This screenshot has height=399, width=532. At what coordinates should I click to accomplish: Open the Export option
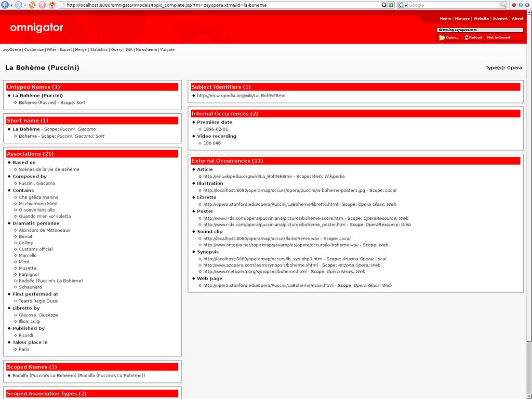66,49
